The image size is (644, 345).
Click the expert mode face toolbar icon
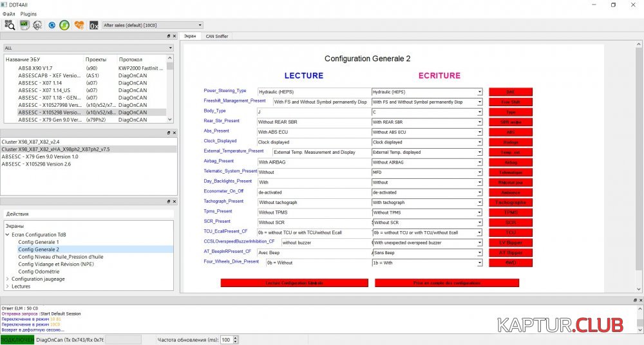[37, 25]
